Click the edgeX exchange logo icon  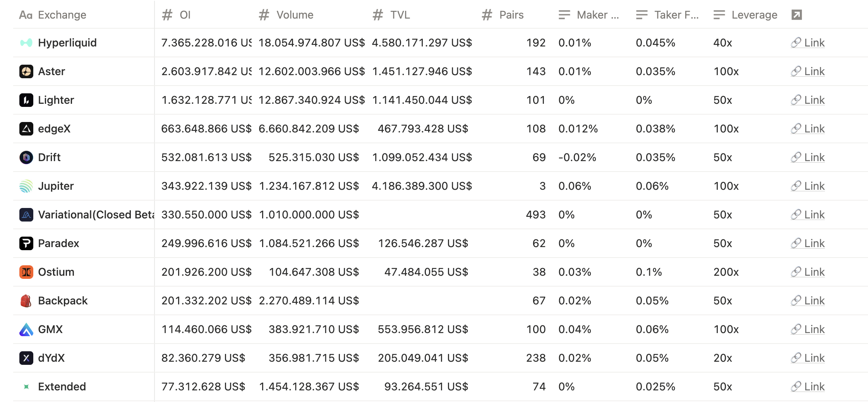click(26, 129)
